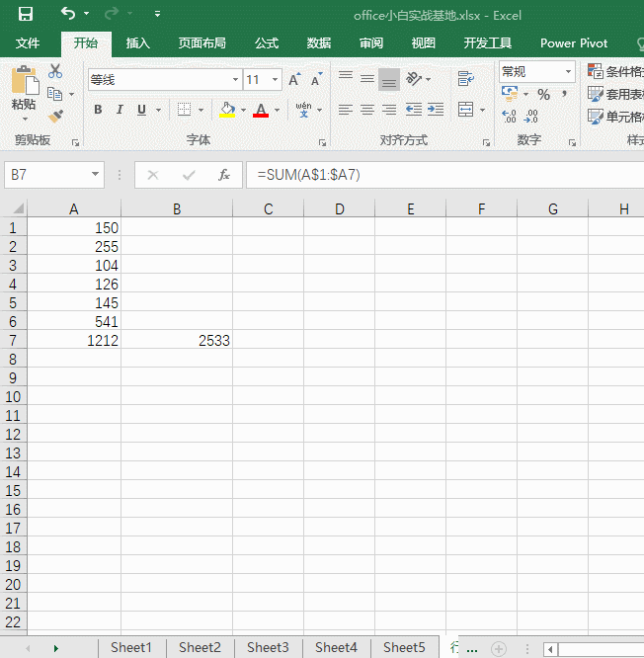Click the Save icon in title bar

click(x=25, y=14)
